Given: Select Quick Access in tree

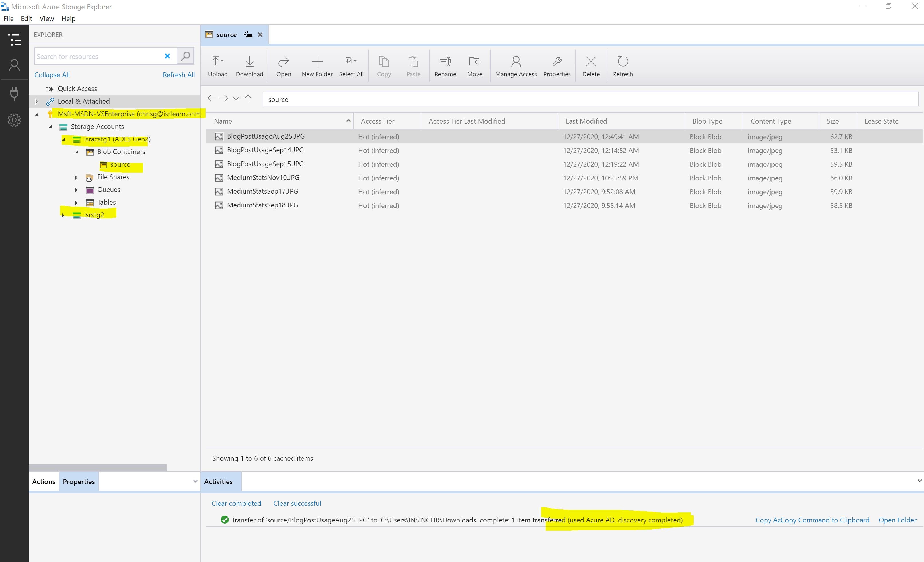Looking at the screenshot, I should [x=77, y=89].
